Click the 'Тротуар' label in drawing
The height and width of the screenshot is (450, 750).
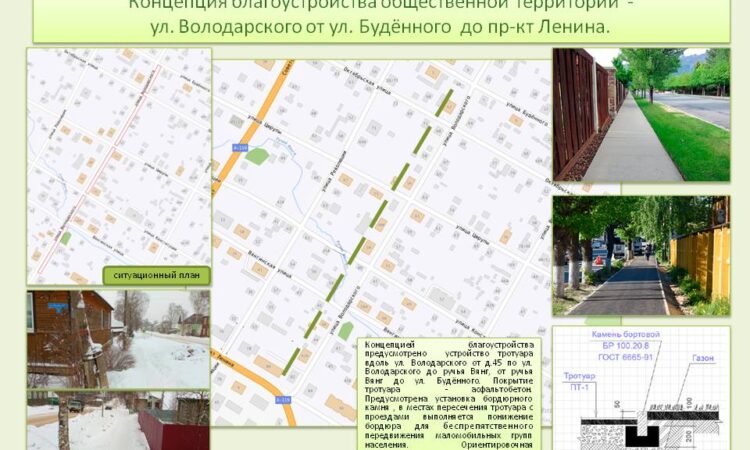coord(579,376)
